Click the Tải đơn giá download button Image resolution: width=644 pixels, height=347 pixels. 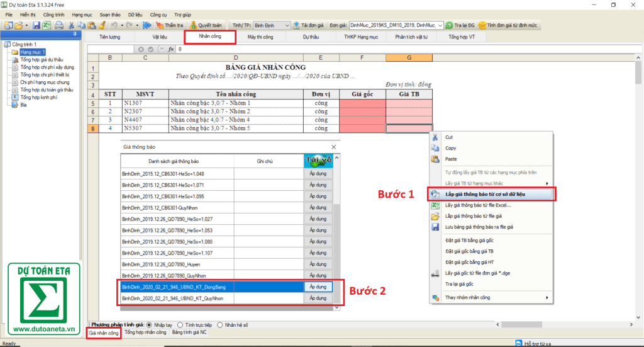tap(308, 25)
